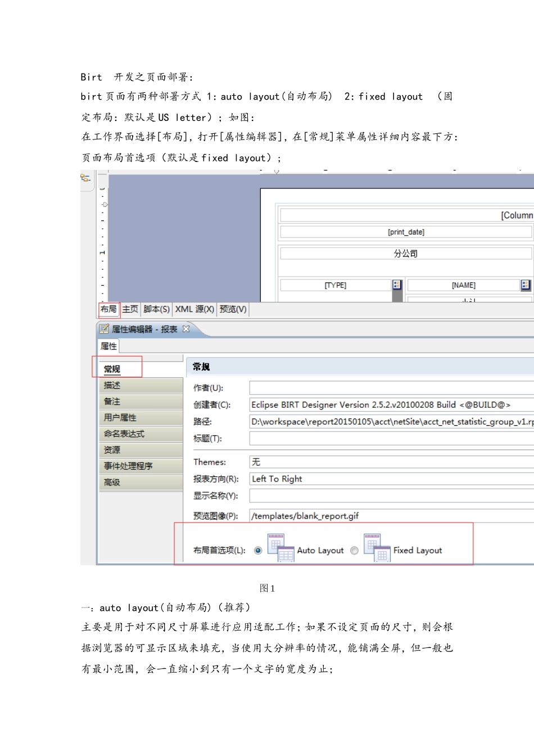534x756 pixels.
Task: Click the 分公司 label cell in report
Action: coord(406,254)
